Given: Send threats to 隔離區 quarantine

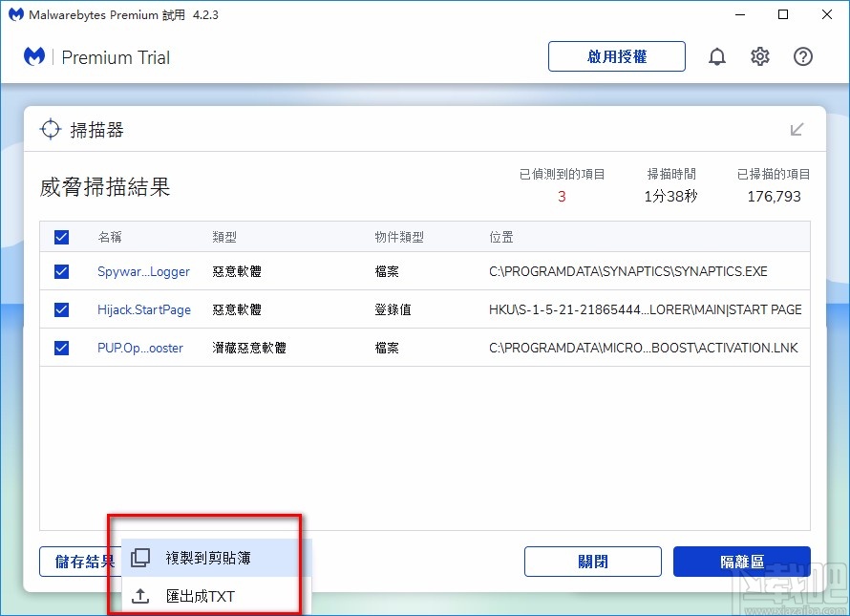Looking at the screenshot, I should tap(741, 562).
